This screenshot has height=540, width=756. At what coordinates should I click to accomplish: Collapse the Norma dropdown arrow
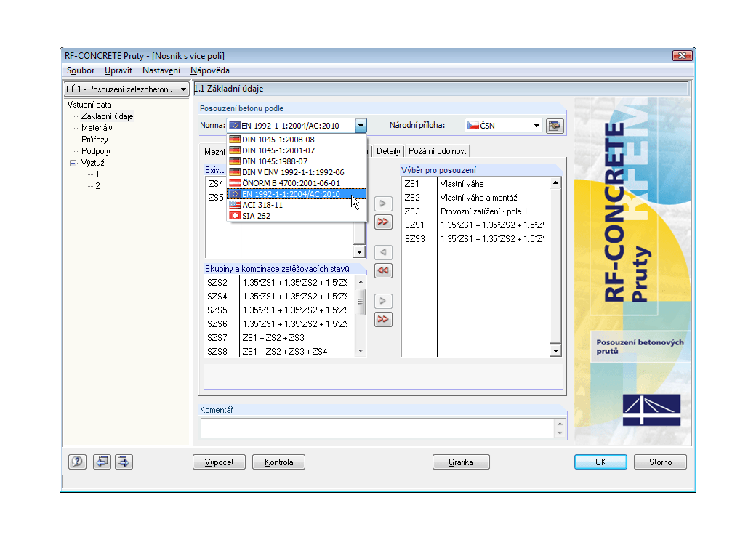[x=361, y=126]
